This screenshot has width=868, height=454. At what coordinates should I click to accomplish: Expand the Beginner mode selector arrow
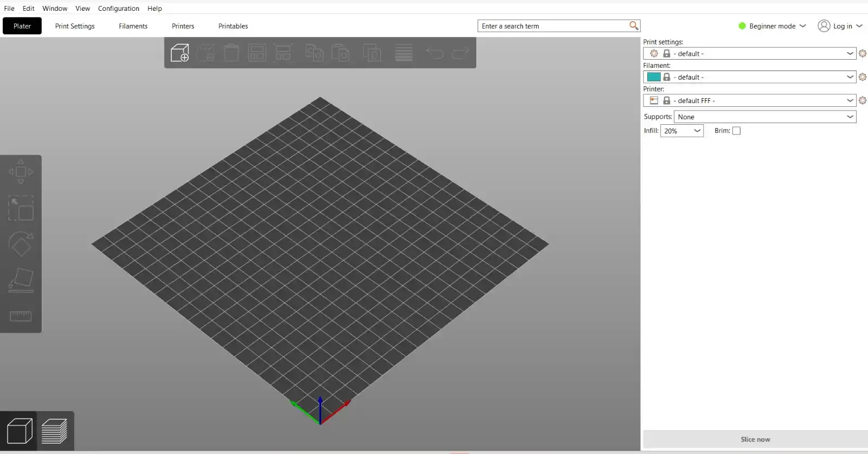pos(803,26)
